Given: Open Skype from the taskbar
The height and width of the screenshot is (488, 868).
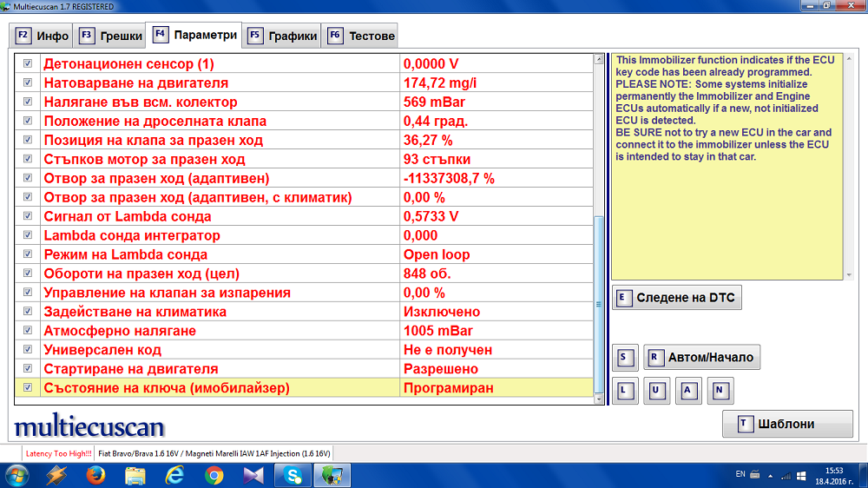Looking at the screenshot, I should pyautogui.click(x=293, y=475).
